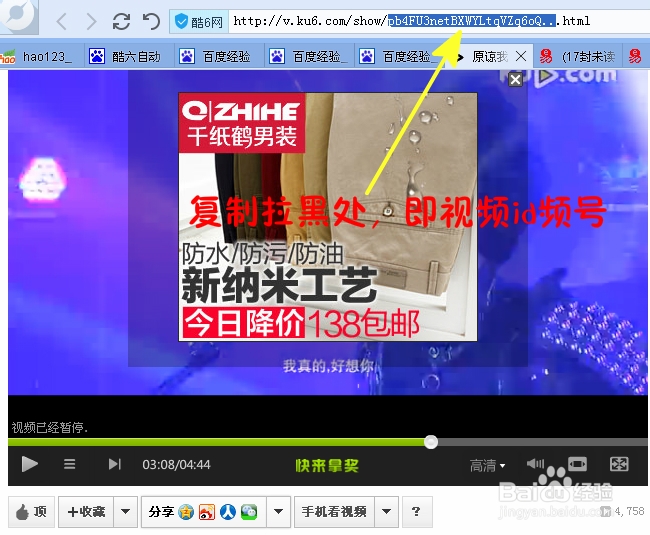Open the (17封未读 mail tab
The image size is (650, 535).
579,56
